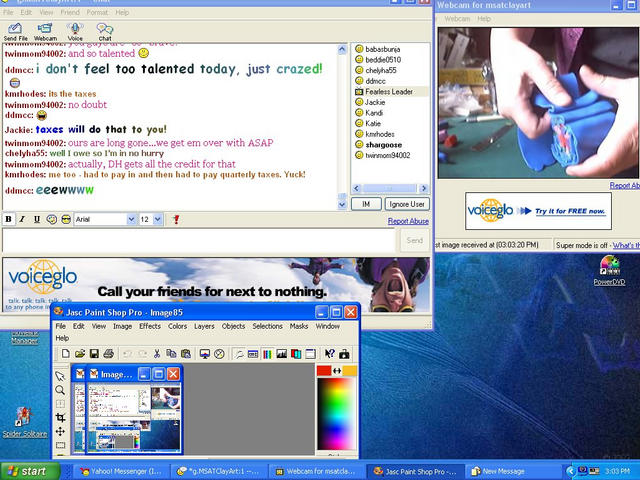Select the Arrow tool in Paint Shop Pro
The image size is (640, 480).
coord(60,376)
